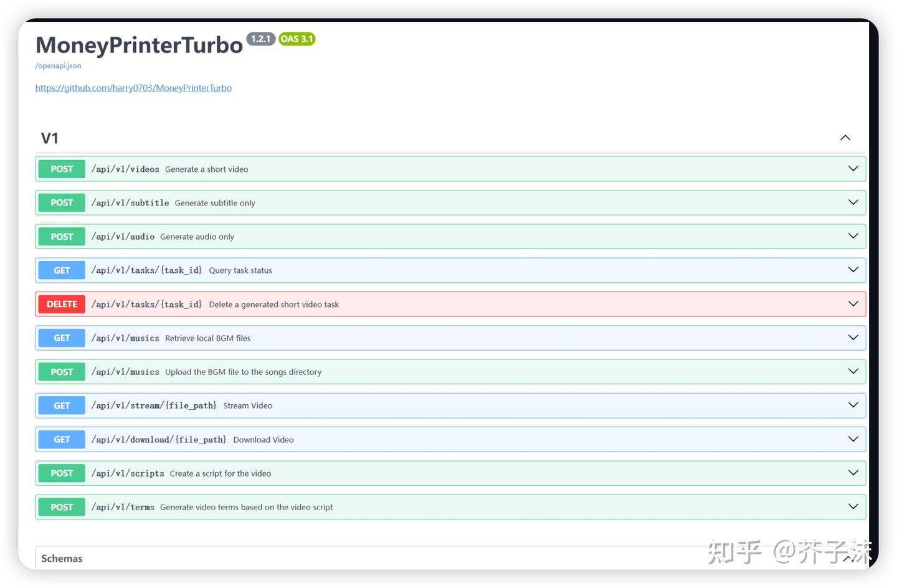Image resolution: width=897 pixels, height=588 pixels.
Task: Collapse the V1 section chevron
Action: [x=845, y=138]
